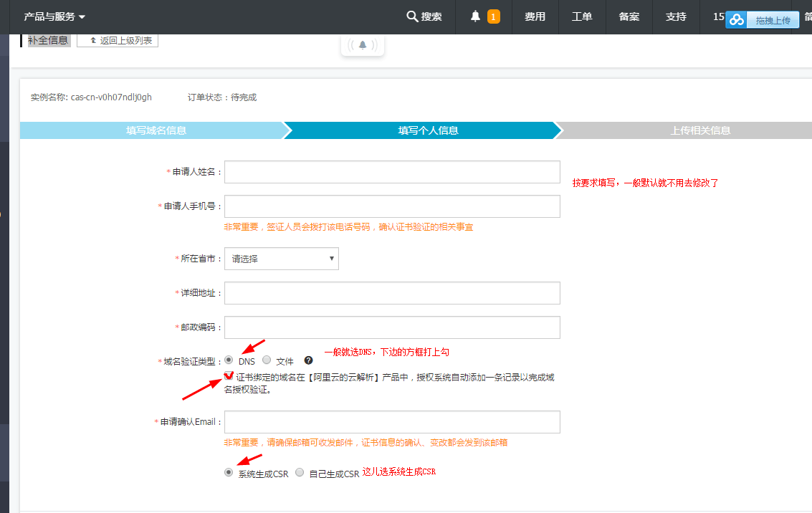Choose 系统生成CSR radio option

(x=229, y=472)
